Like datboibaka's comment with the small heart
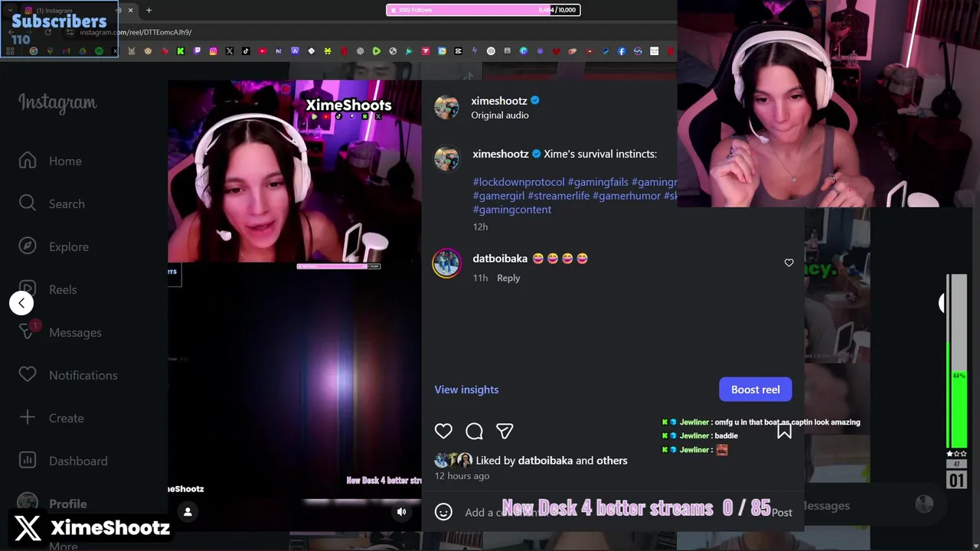The width and height of the screenshot is (980, 551). coord(789,262)
